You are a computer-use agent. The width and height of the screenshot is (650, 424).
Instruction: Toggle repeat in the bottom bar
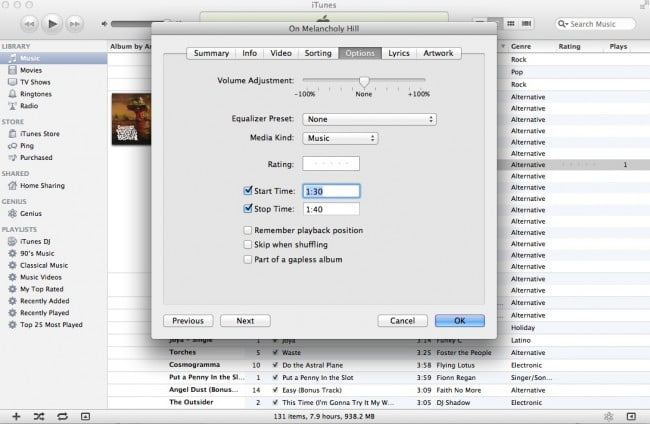pyautogui.click(x=62, y=416)
